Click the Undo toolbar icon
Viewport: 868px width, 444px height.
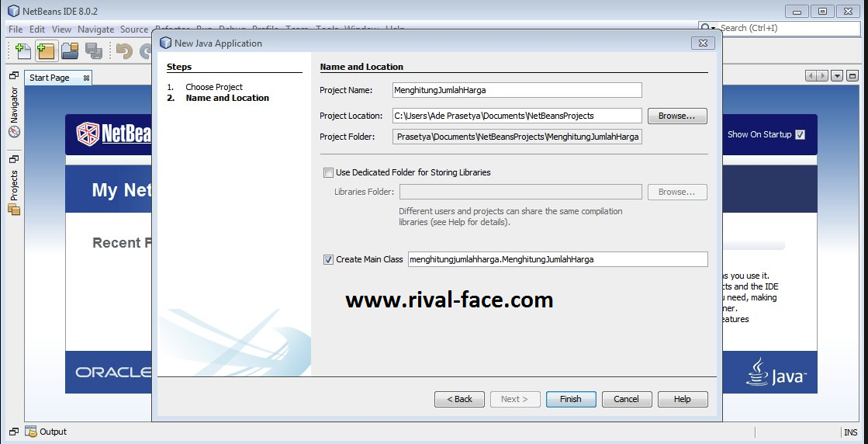(124, 51)
